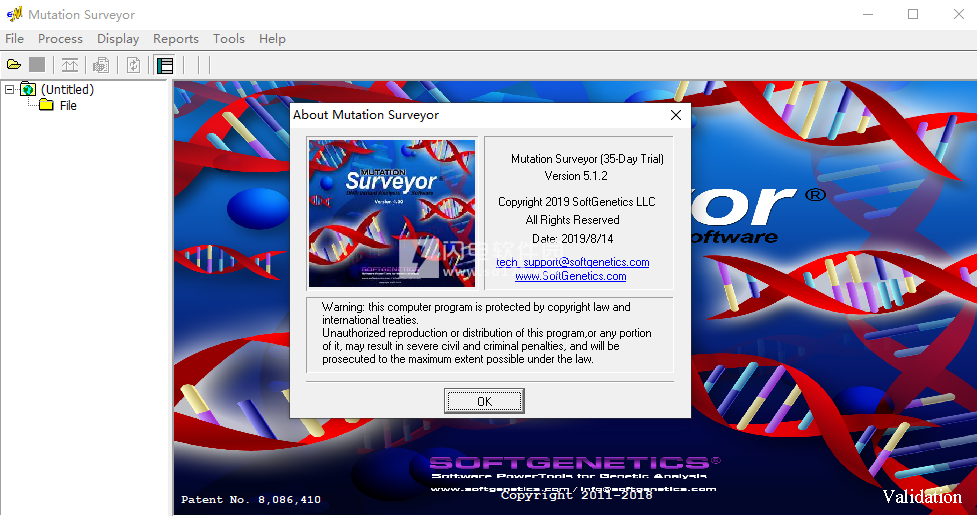The height and width of the screenshot is (516, 977).
Task: Click the gray stop square toolbar icon
Action: coord(37,65)
